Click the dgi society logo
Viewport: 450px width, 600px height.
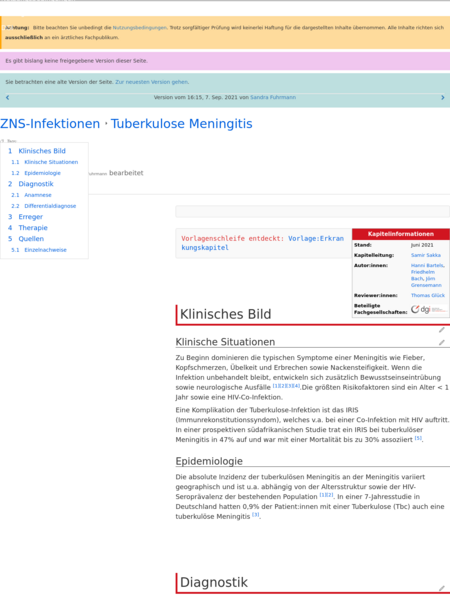tap(429, 309)
